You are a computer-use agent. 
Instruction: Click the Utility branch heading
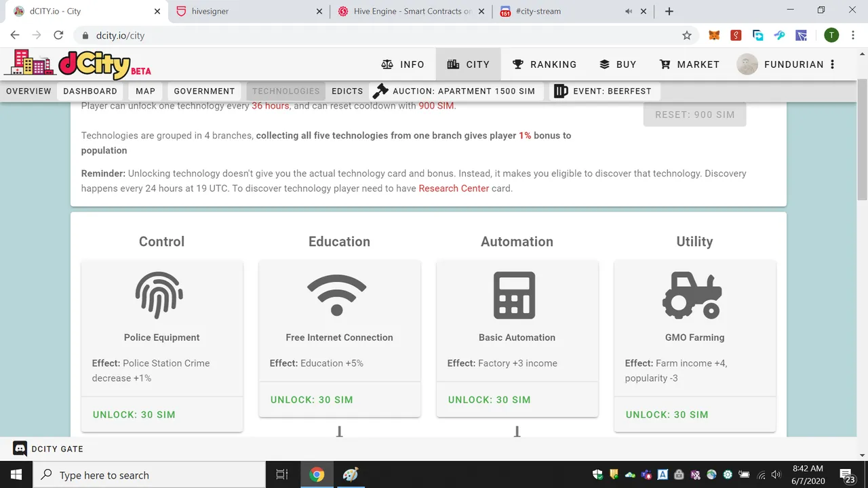694,241
